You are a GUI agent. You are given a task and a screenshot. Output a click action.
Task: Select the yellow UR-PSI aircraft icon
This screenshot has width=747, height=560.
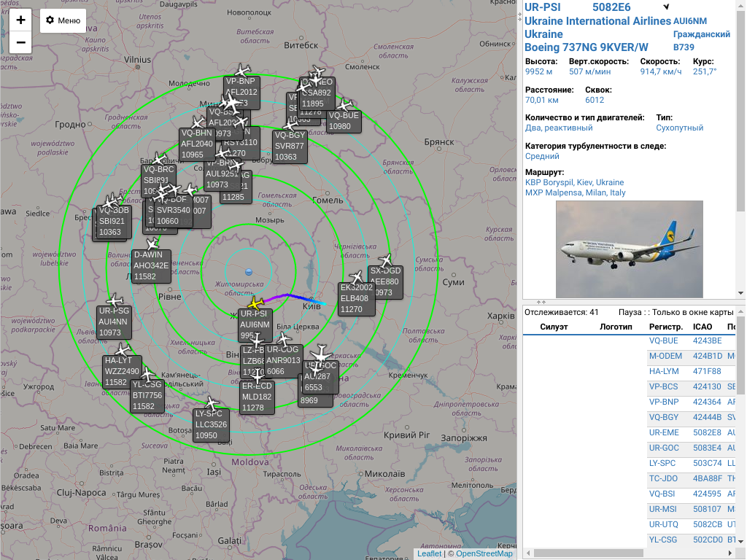[x=255, y=303]
